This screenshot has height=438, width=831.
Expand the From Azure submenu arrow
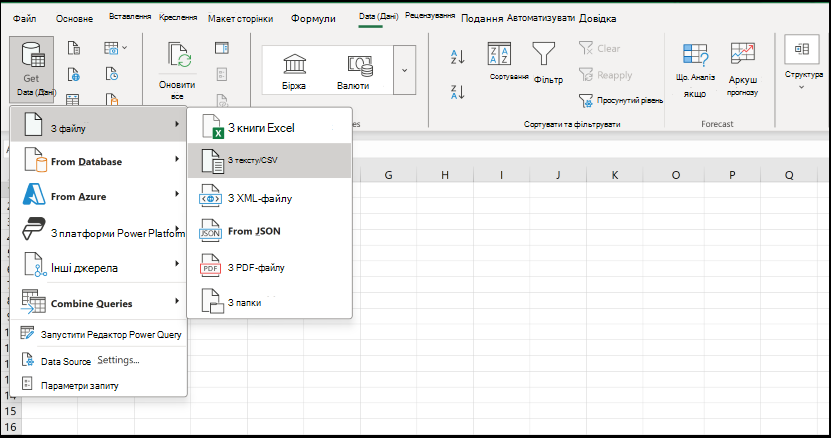[x=176, y=194]
